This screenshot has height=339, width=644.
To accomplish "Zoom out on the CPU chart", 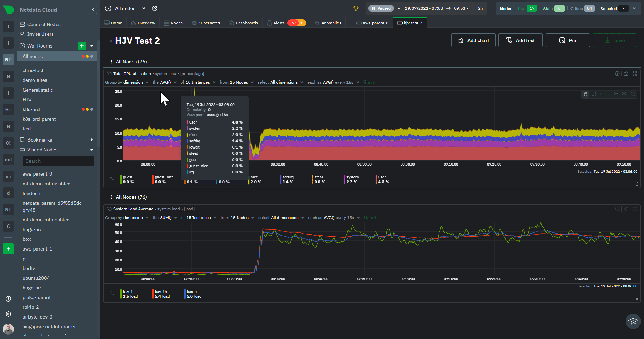I will click(x=624, y=94).
